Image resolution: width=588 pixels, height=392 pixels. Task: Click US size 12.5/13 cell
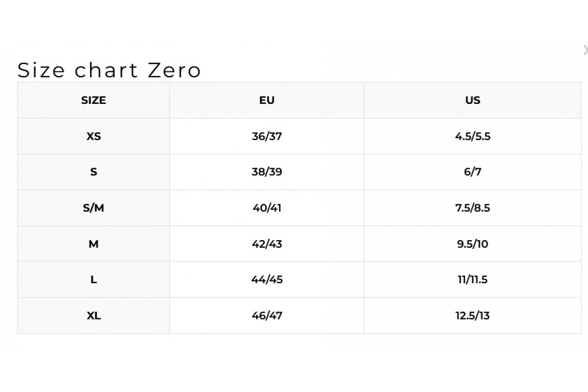click(472, 316)
